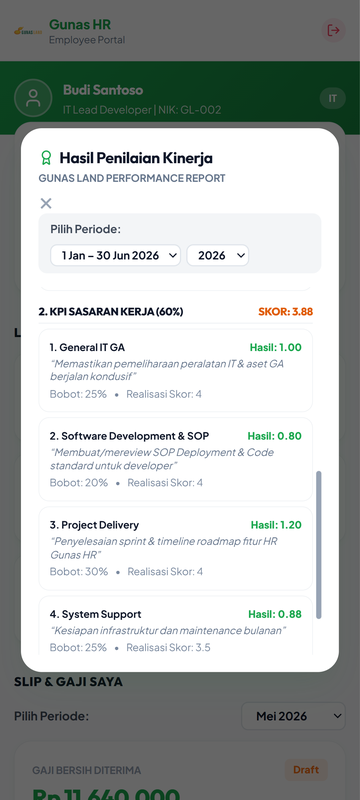Click the award ribbon icon beside dialog title
Image resolution: width=360 pixels, height=800 pixels.
46,158
